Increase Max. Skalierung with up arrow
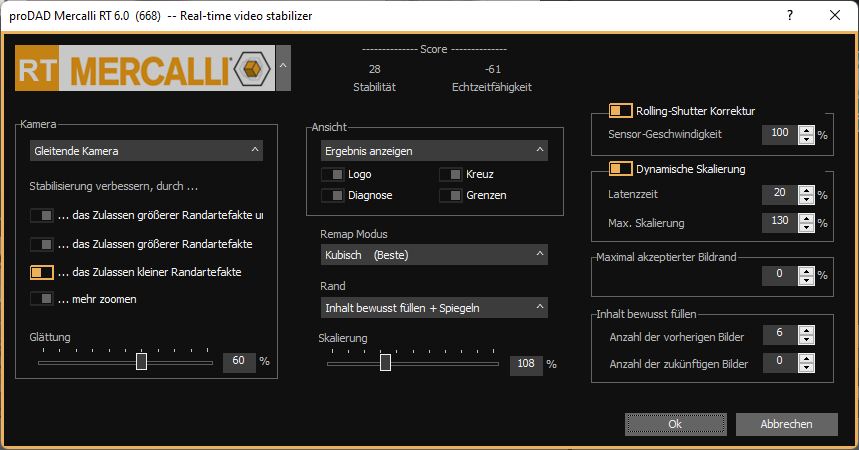Screen dimensions: 859x450 point(806,218)
